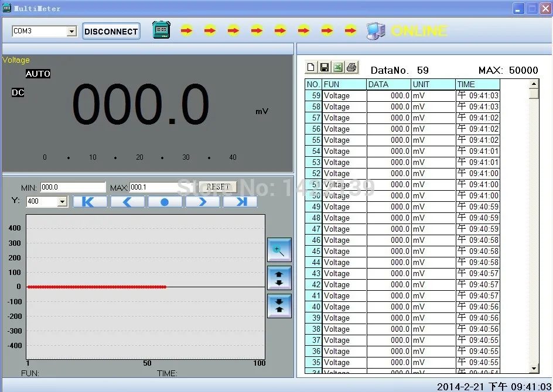The image size is (553, 392).
Task: Click the magnifier zoom graph icon
Action: click(279, 250)
